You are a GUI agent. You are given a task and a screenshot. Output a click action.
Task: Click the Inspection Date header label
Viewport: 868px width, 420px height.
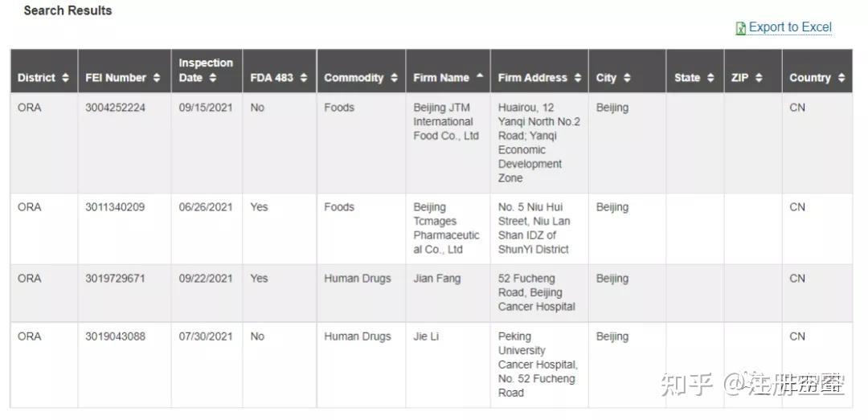point(205,63)
